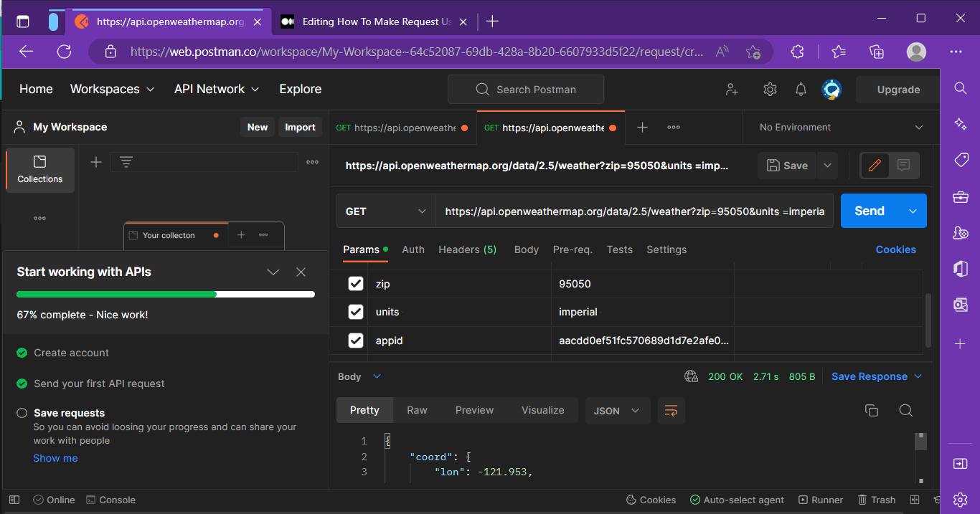Select the Raw response view tab

[x=417, y=410]
